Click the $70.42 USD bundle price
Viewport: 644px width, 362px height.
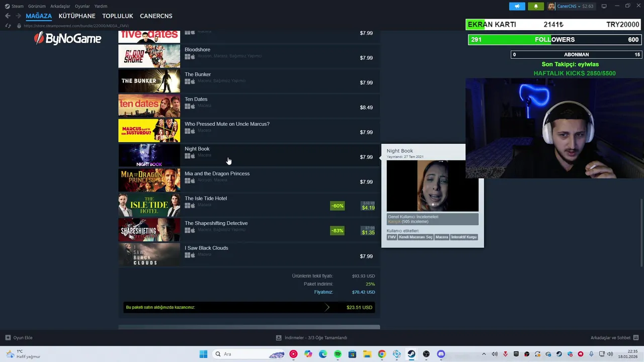[363, 292]
